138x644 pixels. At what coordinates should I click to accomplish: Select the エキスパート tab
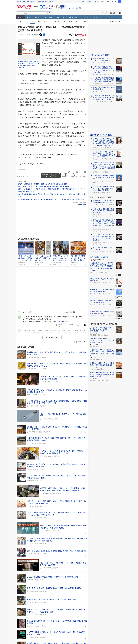pyautogui.click(x=48, y=17)
